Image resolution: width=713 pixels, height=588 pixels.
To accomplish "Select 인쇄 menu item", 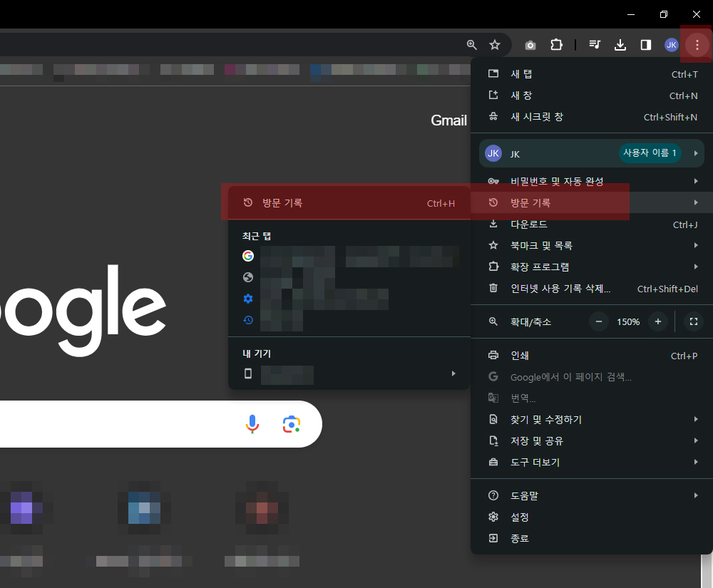I will [592, 356].
